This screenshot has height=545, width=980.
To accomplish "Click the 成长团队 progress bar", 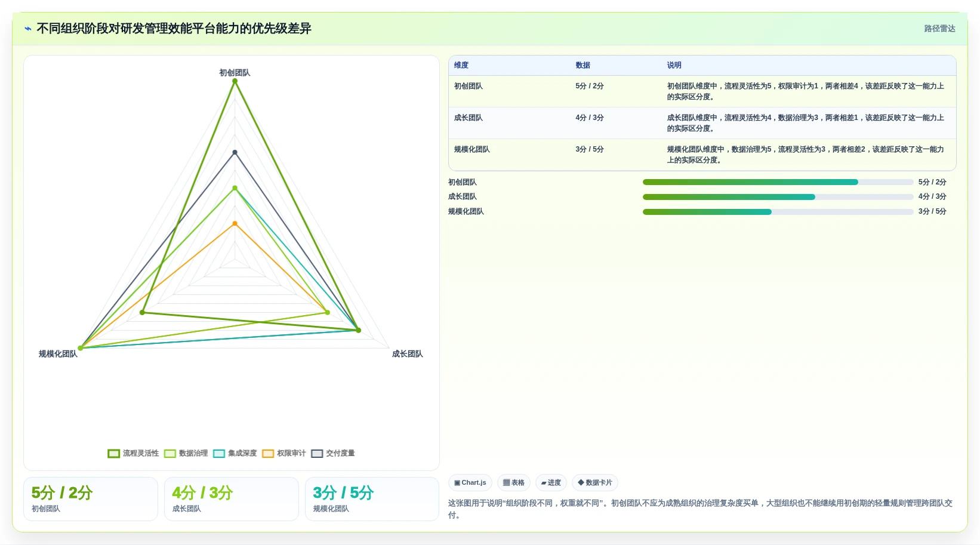I will tap(778, 197).
